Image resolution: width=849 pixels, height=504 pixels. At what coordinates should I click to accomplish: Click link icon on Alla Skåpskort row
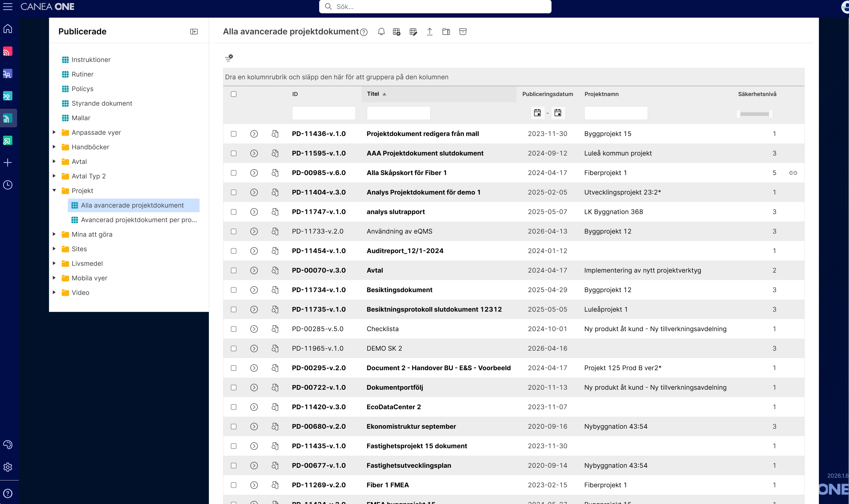coord(793,173)
